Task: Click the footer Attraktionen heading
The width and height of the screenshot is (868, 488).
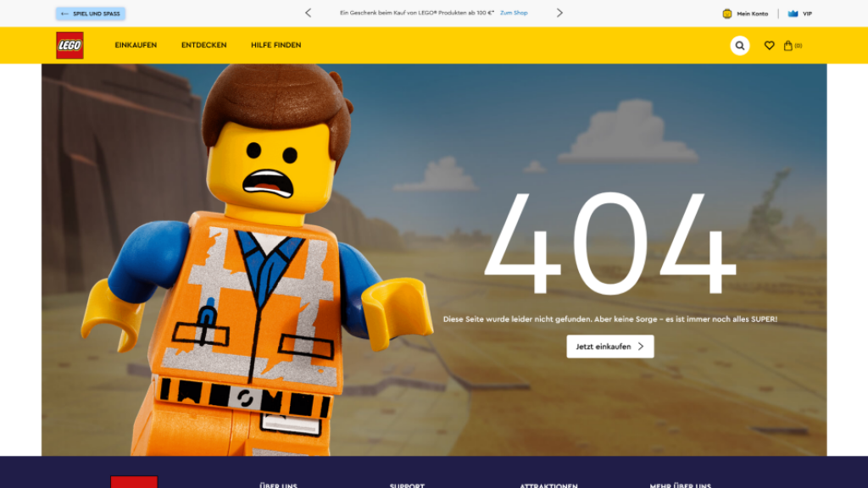Action: click(x=548, y=485)
